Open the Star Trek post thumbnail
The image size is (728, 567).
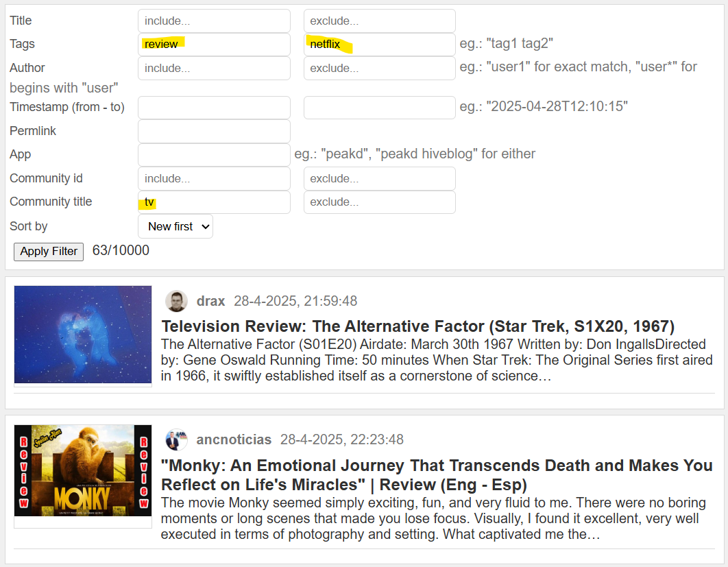pyautogui.click(x=83, y=335)
